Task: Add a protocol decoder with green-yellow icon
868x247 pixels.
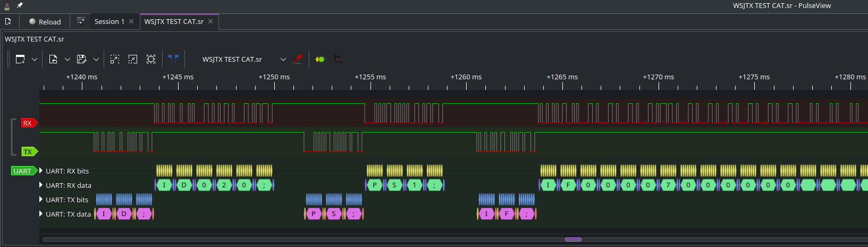Action: [x=320, y=59]
